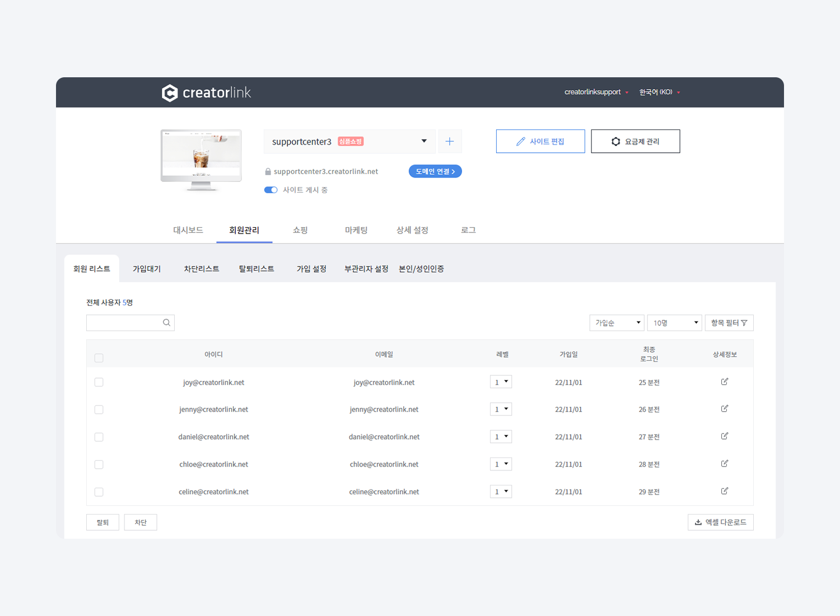Open the 차단리스트 sub-tab
This screenshot has height=616, width=840.
coord(202,269)
